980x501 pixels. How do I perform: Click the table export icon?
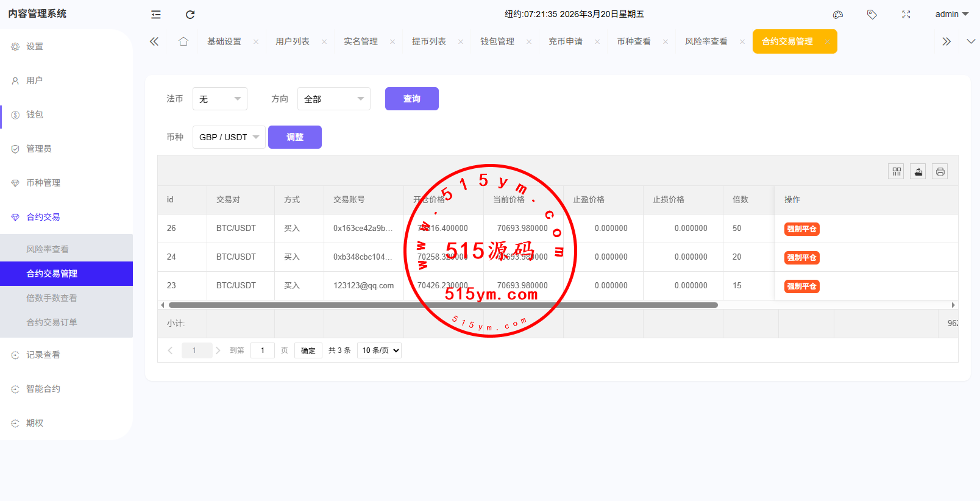[918, 172]
